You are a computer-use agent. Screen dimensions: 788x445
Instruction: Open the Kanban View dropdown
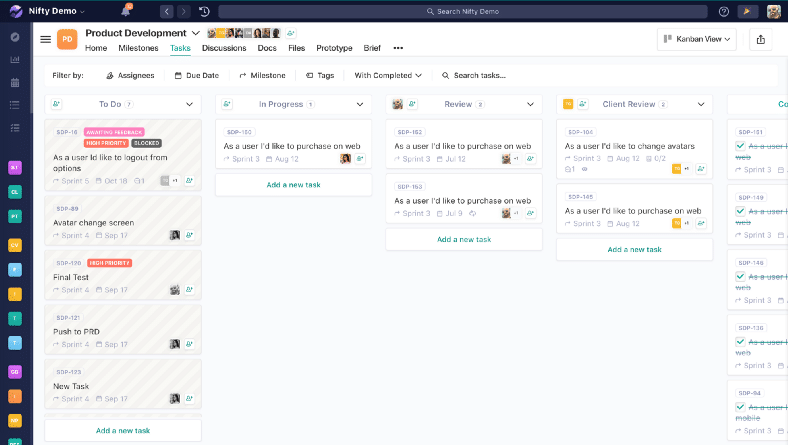point(697,39)
